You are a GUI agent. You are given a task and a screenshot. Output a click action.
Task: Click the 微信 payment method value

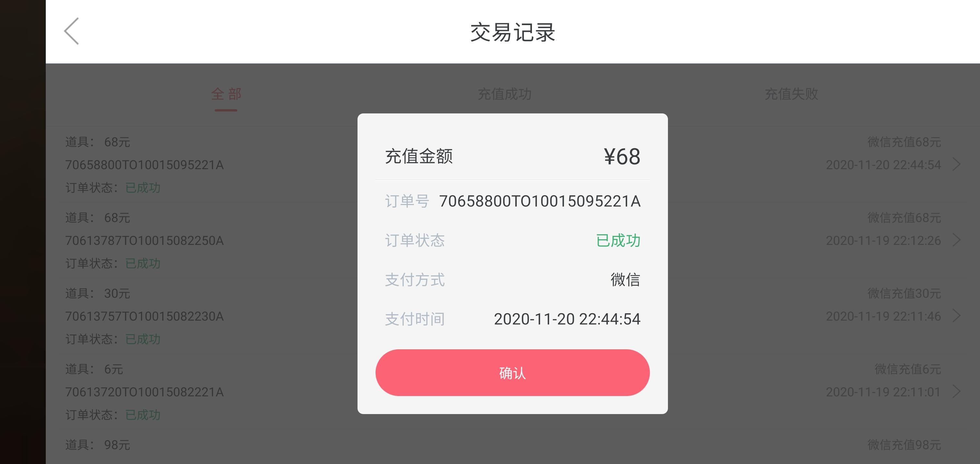(625, 280)
